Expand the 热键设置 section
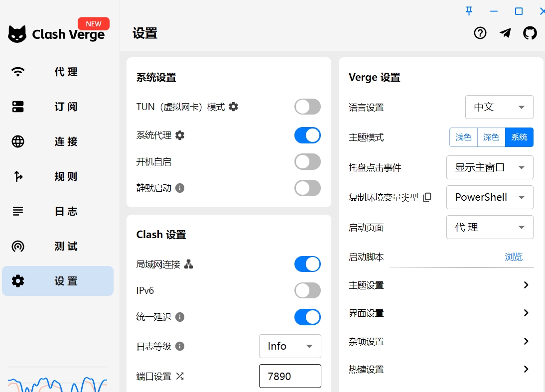Screen dimensions: 545x392 [x=526, y=369]
